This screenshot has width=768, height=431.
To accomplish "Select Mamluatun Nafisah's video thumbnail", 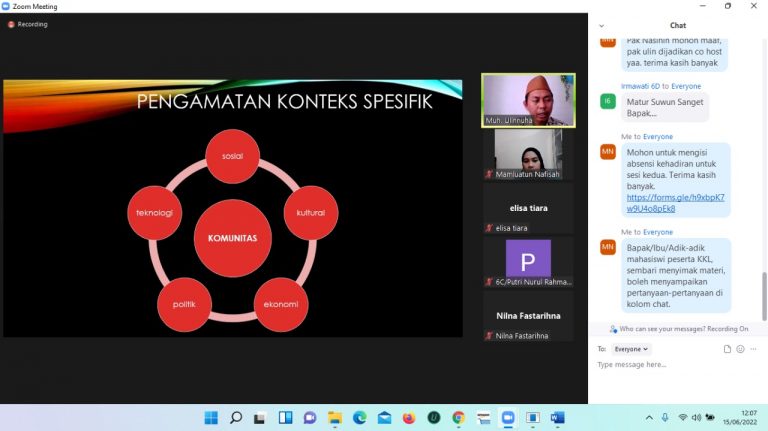I will [528, 154].
